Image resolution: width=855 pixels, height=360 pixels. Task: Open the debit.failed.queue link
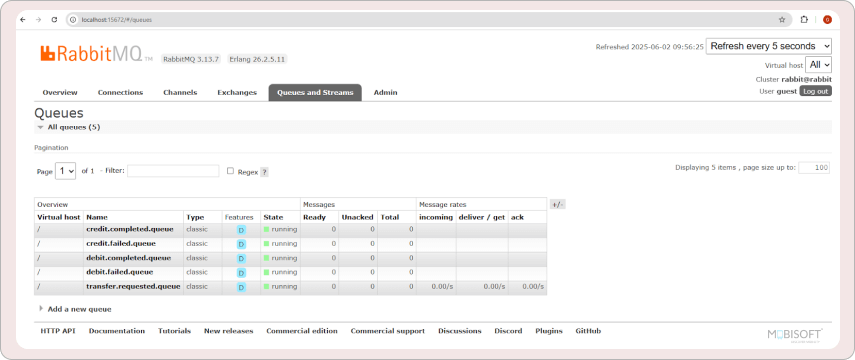click(x=120, y=272)
